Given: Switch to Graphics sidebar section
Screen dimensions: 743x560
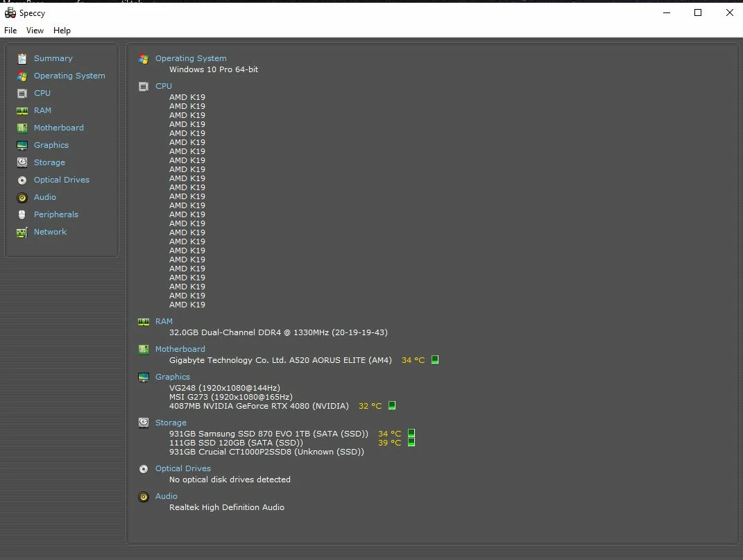Looking at the screenshot, I should tap(51, 145).
